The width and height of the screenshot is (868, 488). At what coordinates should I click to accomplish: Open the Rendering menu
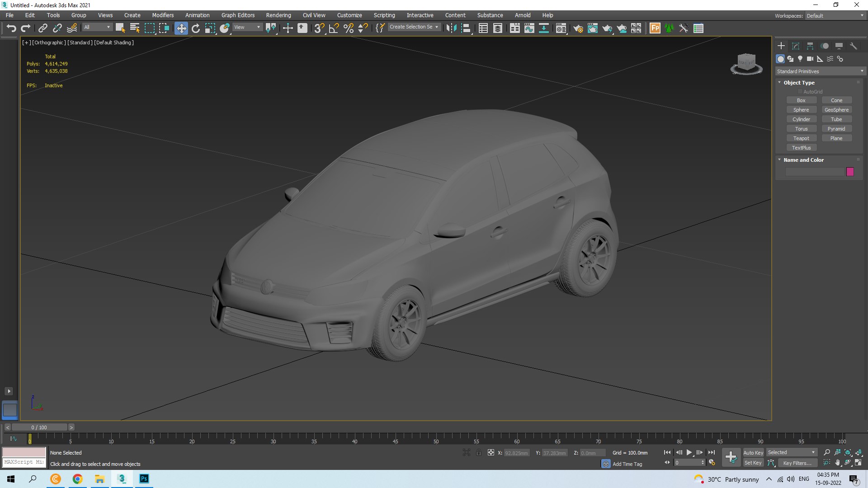coord(279,15)
